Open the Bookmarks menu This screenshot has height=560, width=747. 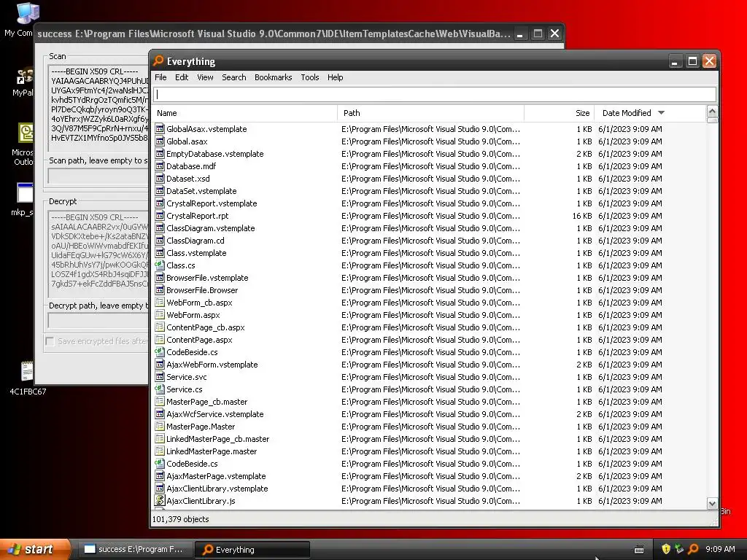point(273,77)
